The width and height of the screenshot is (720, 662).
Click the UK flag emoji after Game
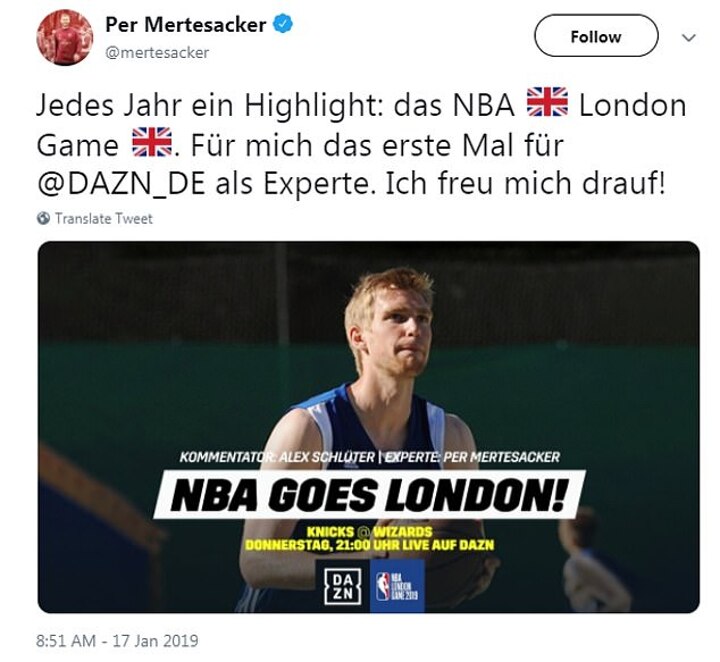[x=152, y=142]
